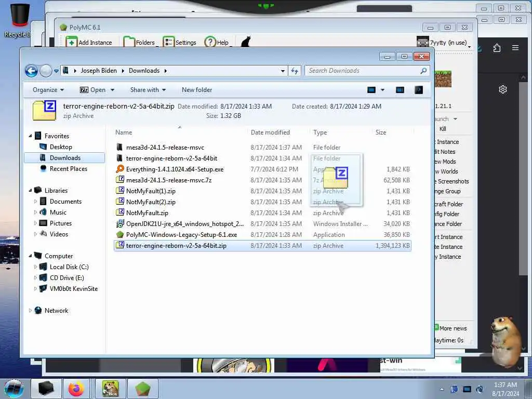Open Desktop under Favorites
Viewport: 532px width, 399px height.
click(61, 147)
